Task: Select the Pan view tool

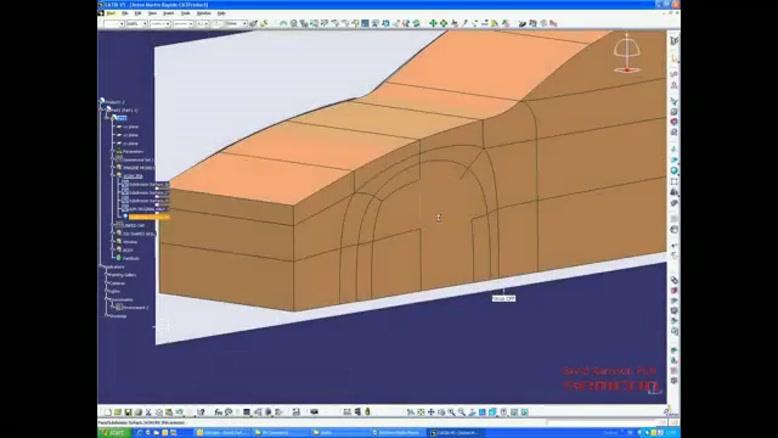Action: point(432,412)
